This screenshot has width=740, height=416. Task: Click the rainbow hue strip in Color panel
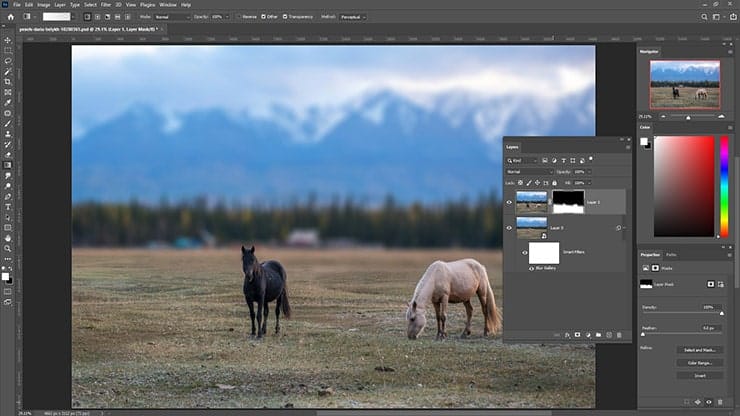click(x=724, y=187)
